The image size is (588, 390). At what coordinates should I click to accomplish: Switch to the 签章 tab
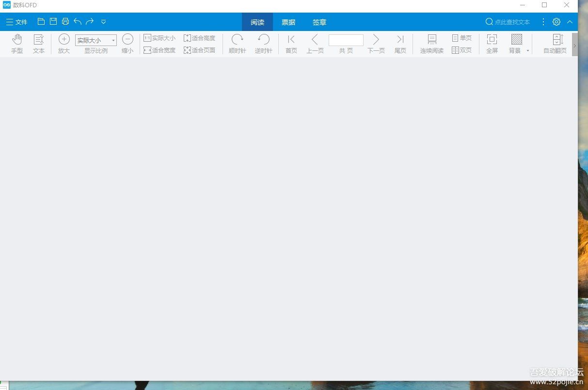[319, 22]
